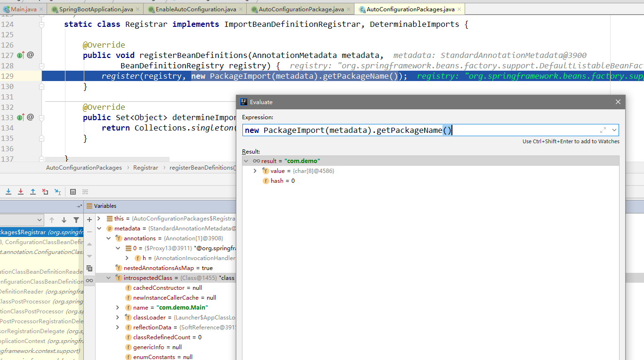Switch to the SpringBootApplication.java tab

point(95,9)
